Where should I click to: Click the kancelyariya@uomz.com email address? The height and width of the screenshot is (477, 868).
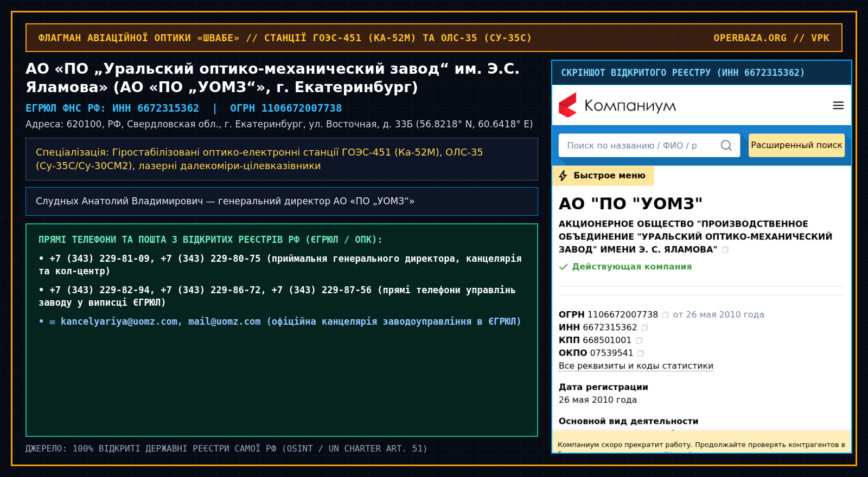coord(119,321)
